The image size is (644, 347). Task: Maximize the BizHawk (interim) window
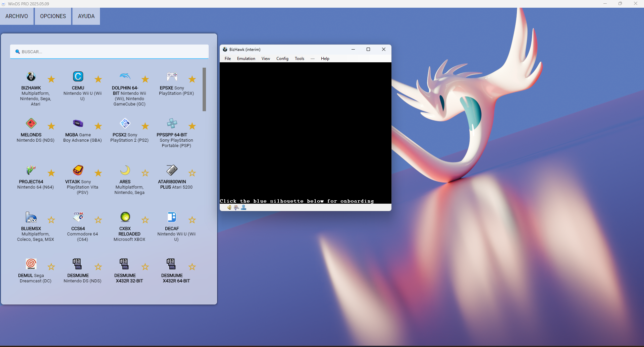click(x=368, y=49)
